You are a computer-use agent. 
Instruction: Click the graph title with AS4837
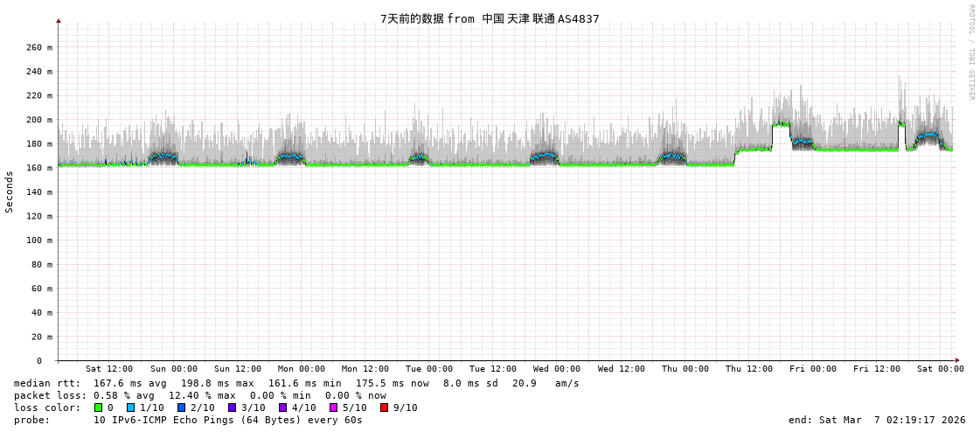(490, 18)
